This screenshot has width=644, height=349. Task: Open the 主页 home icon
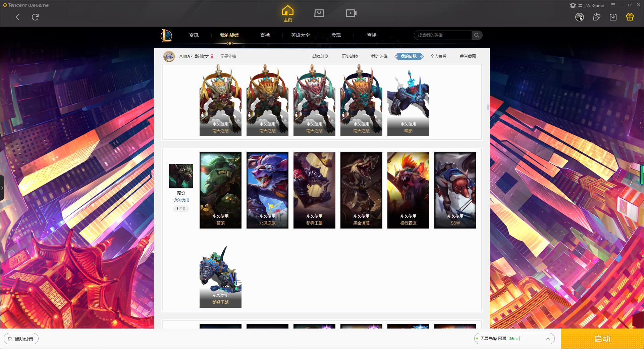pyautogui.click(x=287, y=13)
